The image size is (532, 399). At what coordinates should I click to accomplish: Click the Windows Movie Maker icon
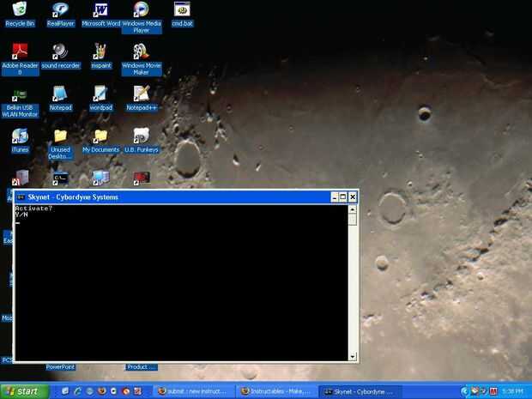[142, 59]
